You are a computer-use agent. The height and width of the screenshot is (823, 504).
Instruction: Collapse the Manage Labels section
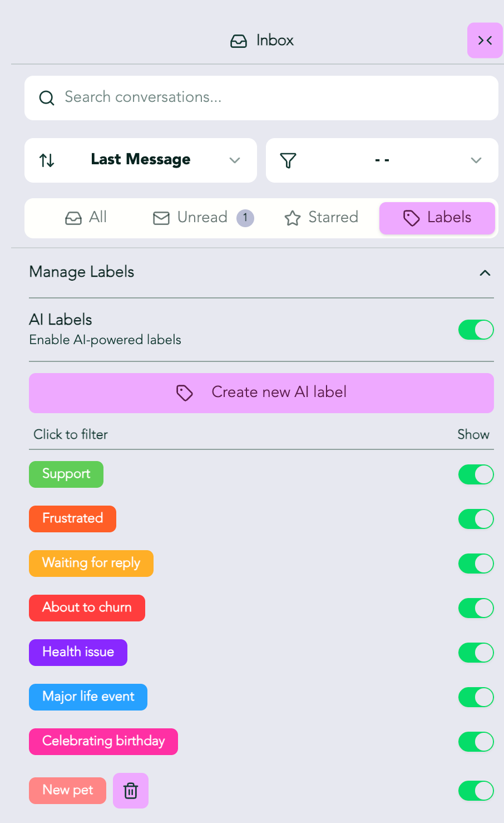click(485, 272)
